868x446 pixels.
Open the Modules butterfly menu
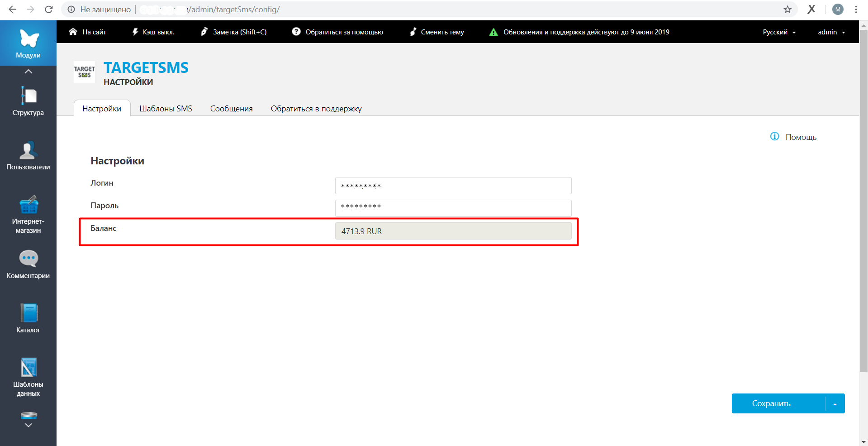(x=28, y=43)
